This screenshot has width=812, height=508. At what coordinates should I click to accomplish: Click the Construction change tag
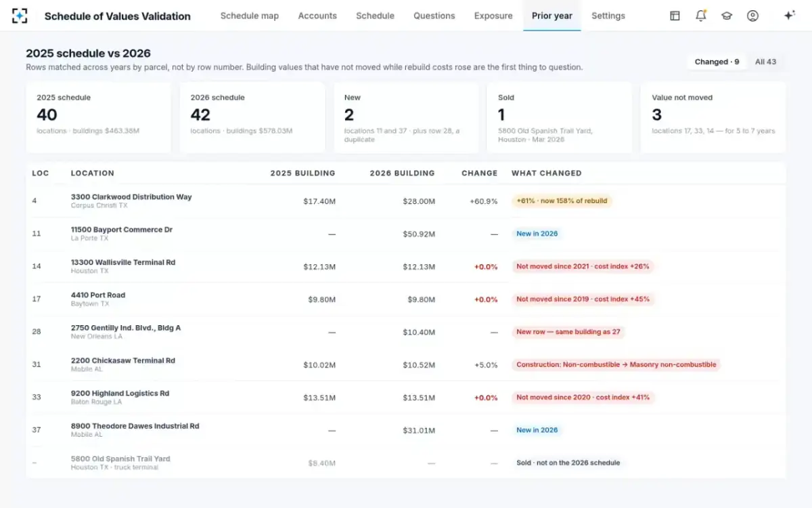point(616,364)
